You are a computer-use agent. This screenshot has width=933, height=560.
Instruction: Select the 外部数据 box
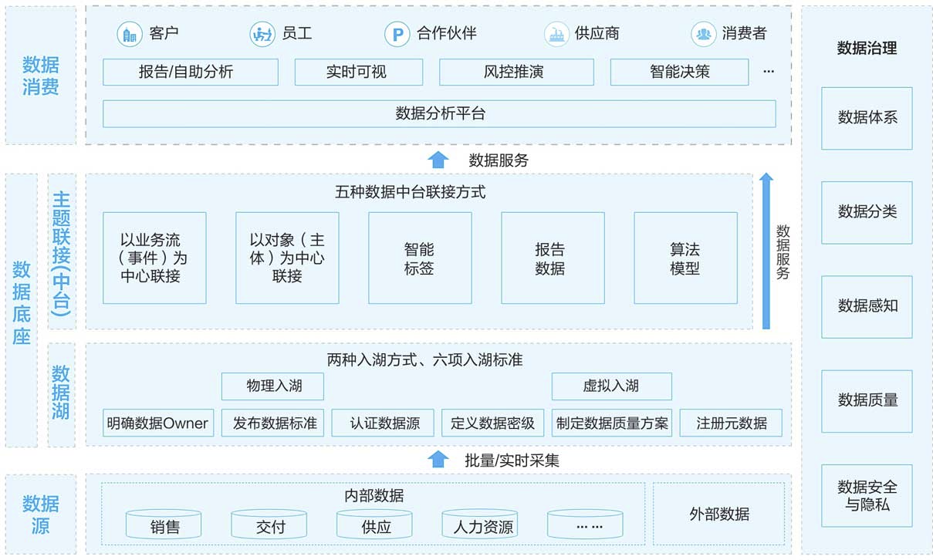tap(718, 514)
